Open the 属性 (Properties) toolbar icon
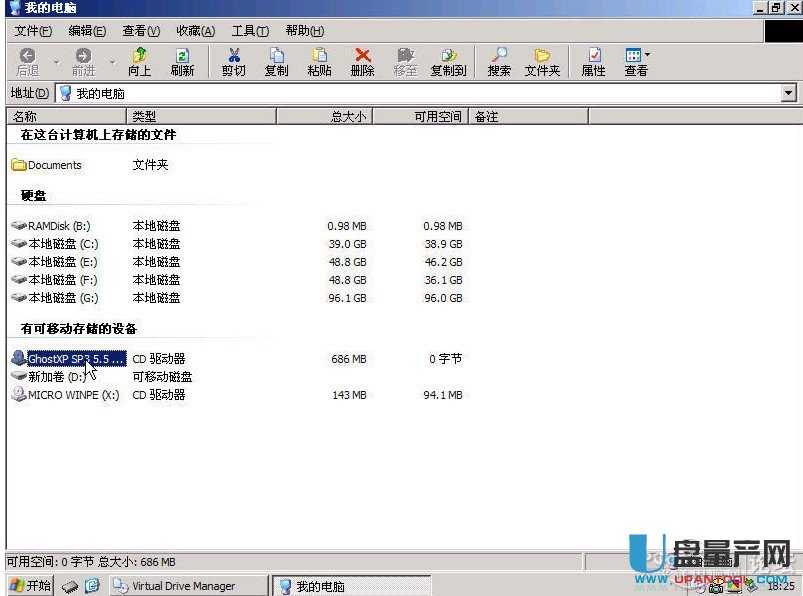 tap(594, 61)
